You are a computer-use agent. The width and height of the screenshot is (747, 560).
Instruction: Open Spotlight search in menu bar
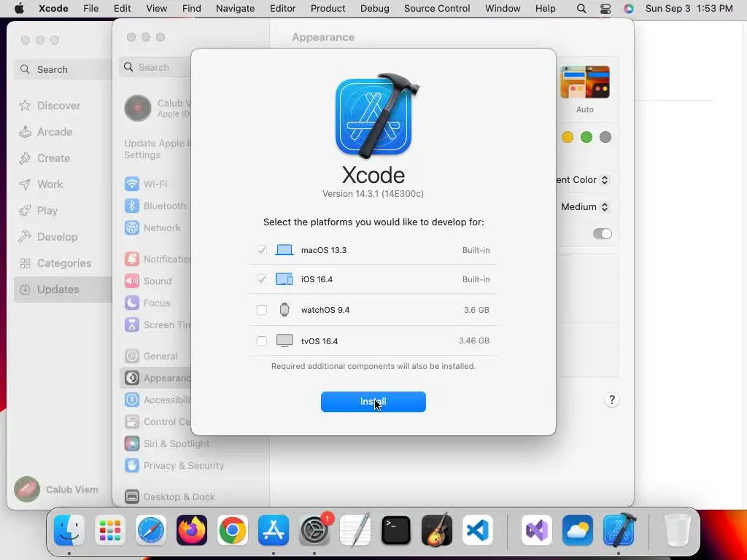click(581, 8)
